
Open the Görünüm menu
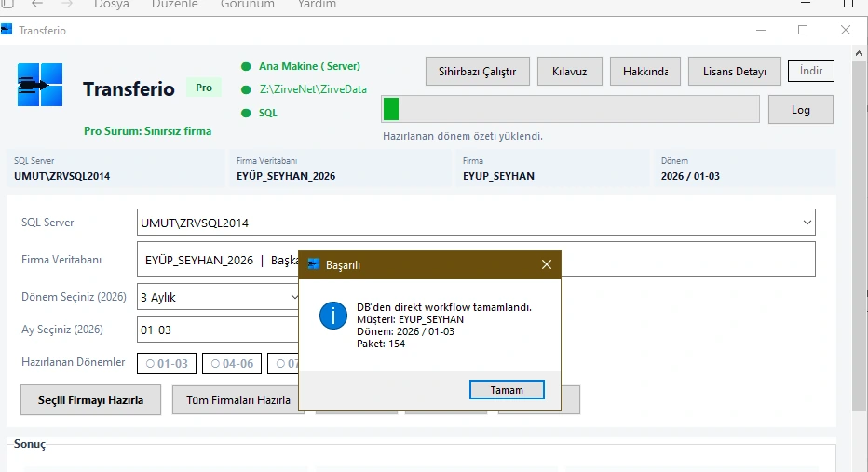pos(248,4)
